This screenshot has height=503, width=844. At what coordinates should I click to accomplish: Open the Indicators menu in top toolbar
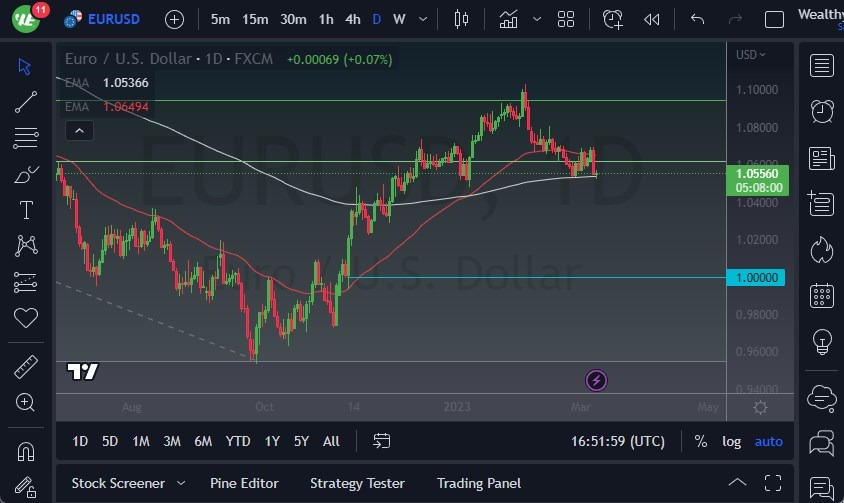(x=509, y=19)
